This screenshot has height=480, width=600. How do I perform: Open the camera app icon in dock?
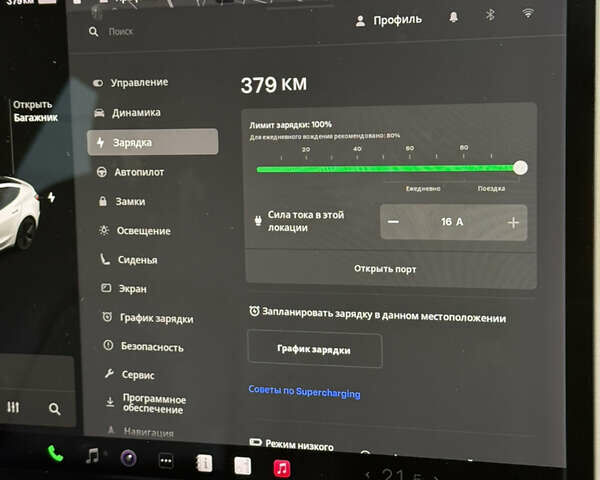pyautogui.click(x=128, y=458)
